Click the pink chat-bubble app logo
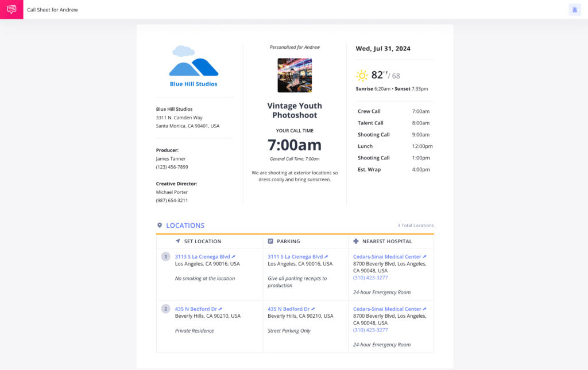588x370 pixels. 11,10
